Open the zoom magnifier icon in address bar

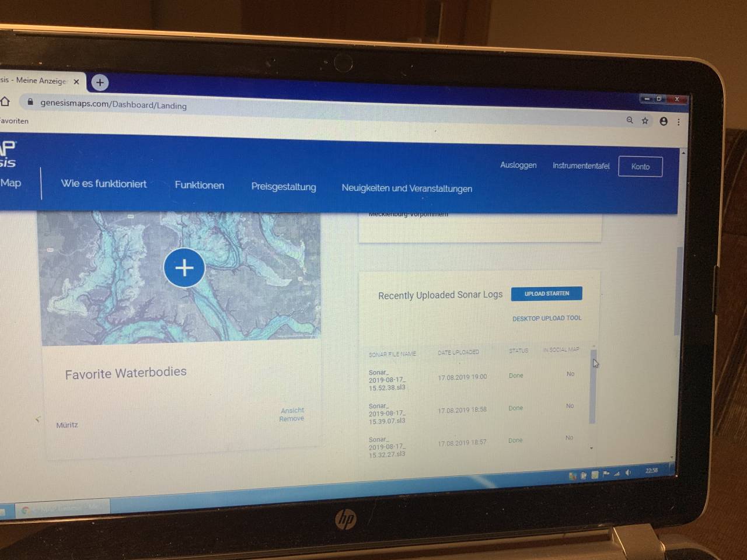630,120
